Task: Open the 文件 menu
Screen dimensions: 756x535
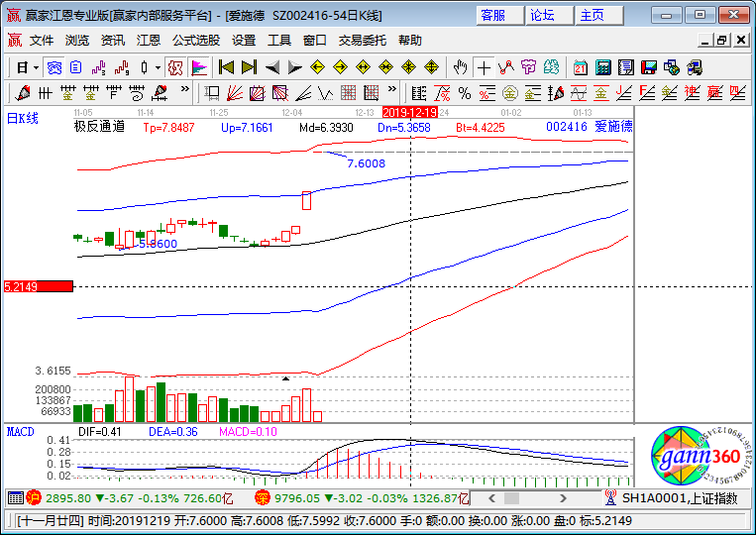Action: pos(42,41)
